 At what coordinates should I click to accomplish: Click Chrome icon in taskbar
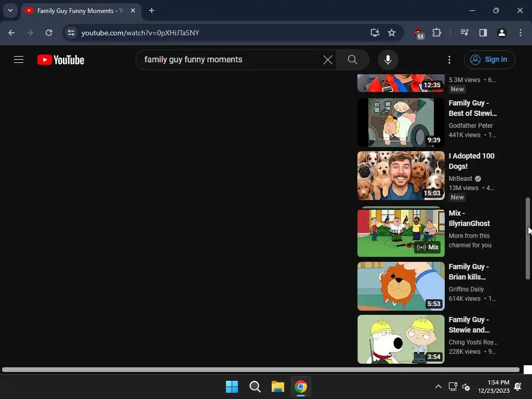point(301,387)
